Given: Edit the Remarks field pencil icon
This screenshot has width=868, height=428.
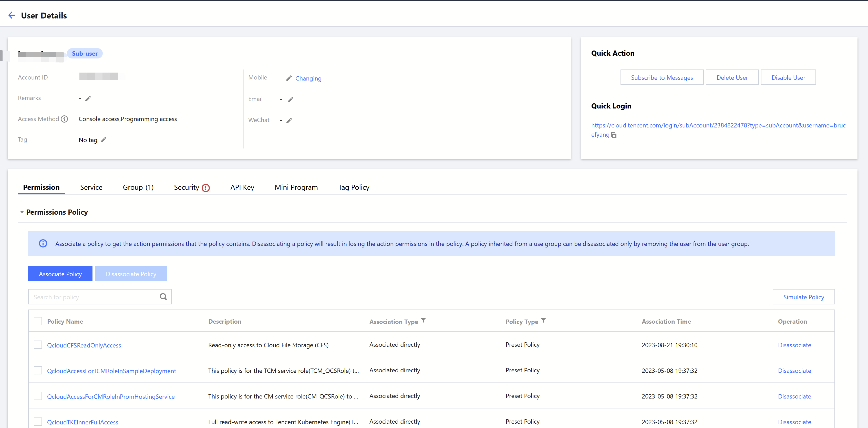Looking at the screenshot, I should [x=88, y=98].
